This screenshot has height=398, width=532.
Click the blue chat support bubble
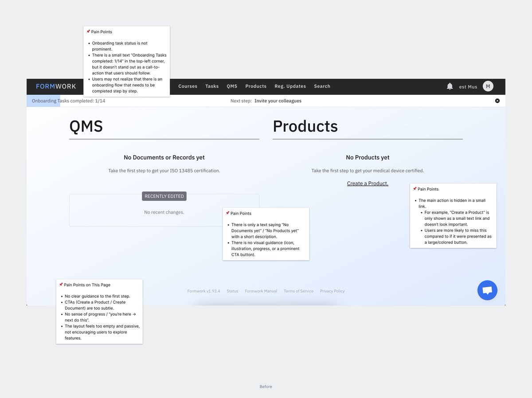click(x=487, y=290)
